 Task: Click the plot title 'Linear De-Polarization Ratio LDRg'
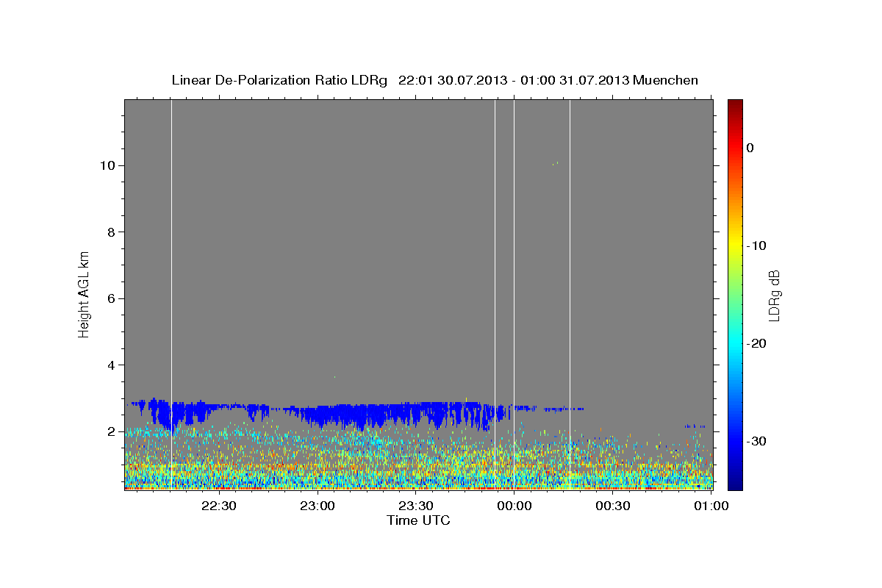point(279,80)
